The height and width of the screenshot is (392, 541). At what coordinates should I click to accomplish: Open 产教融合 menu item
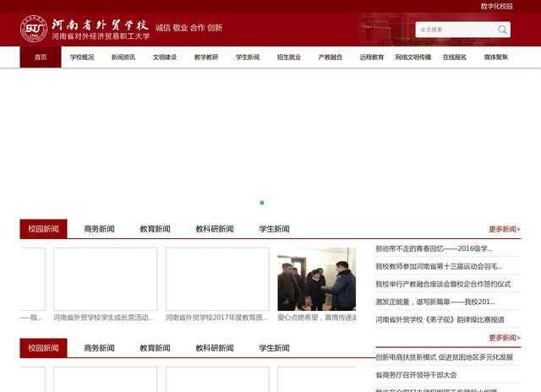click(331, 57)
